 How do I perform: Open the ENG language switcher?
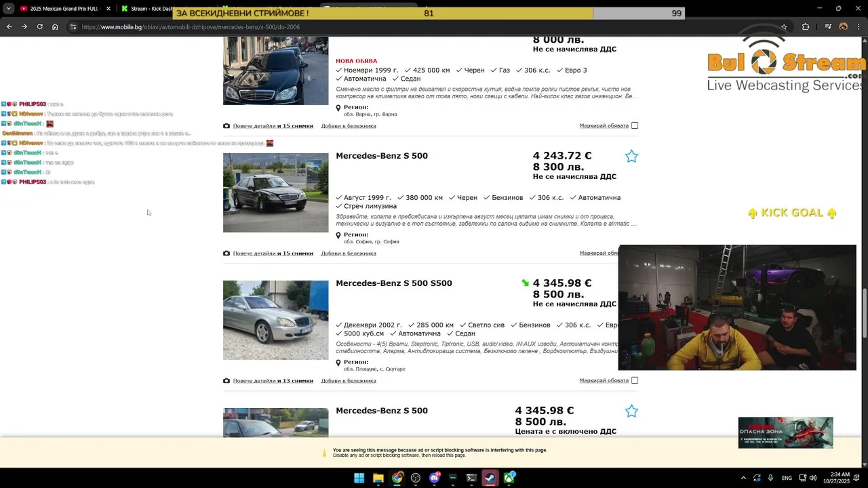pos(787,478)
